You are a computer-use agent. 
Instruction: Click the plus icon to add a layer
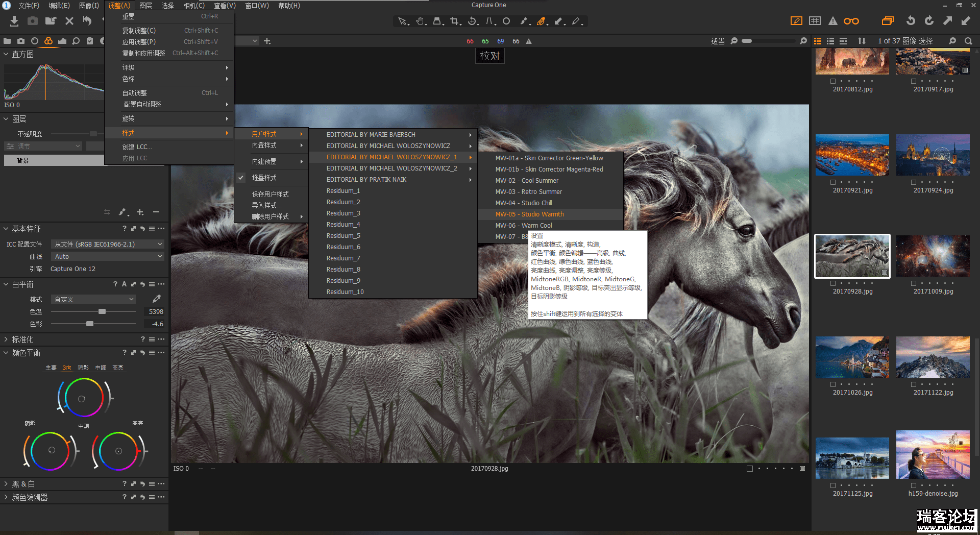click(x=140, y=212)
